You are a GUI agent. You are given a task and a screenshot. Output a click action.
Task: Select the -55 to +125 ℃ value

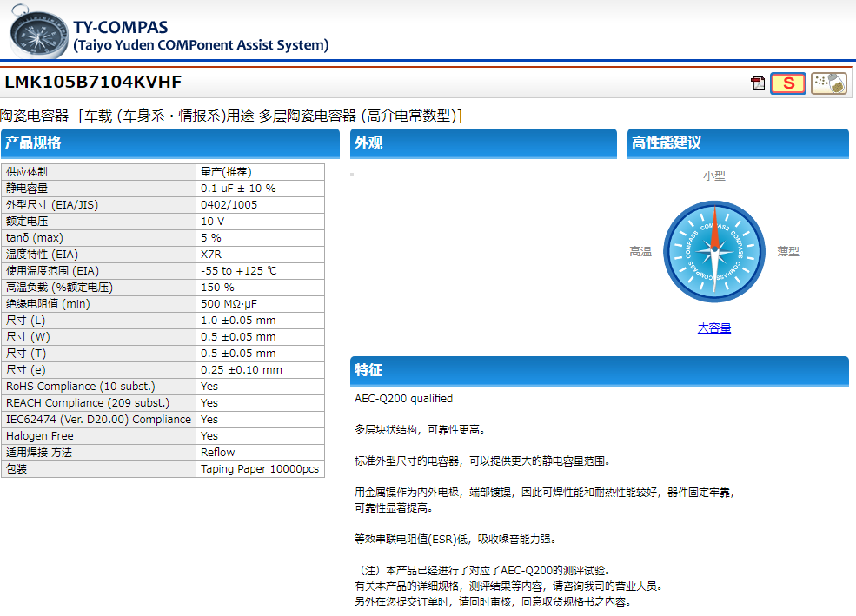(x=239, y=270)
